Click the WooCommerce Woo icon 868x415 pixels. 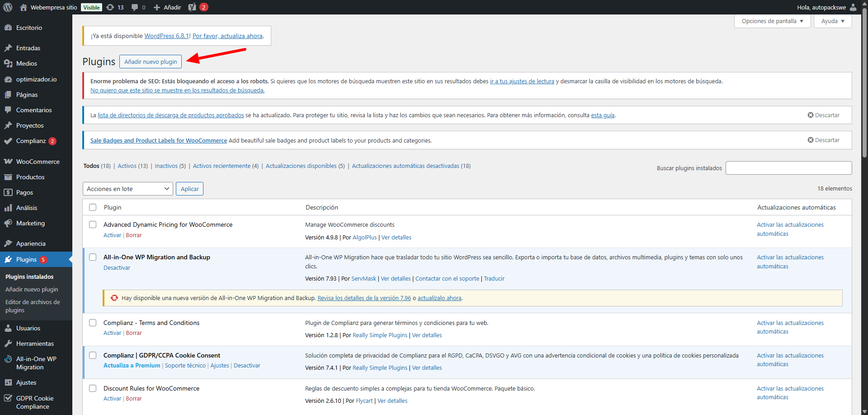(x=8, y=162)
